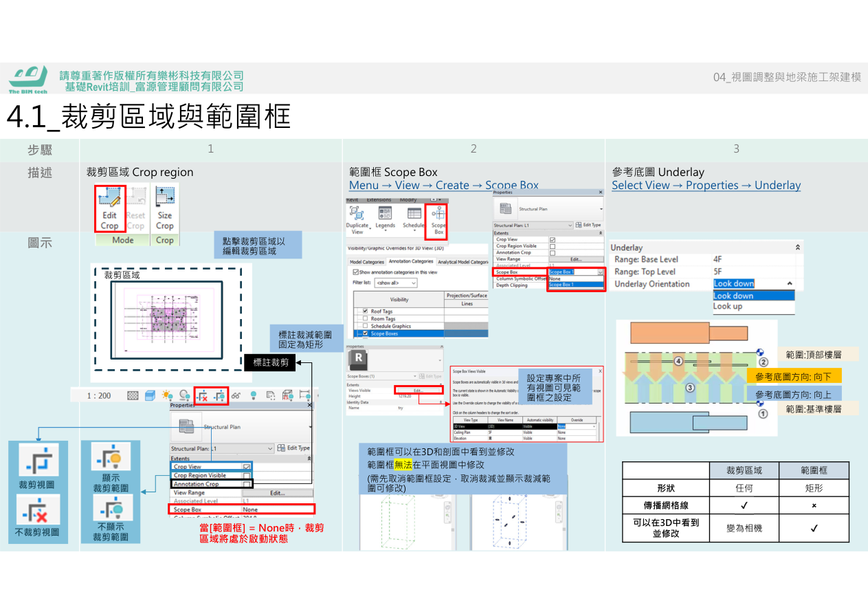Click Views Visible Edit... button

click(x=417, y=391)
